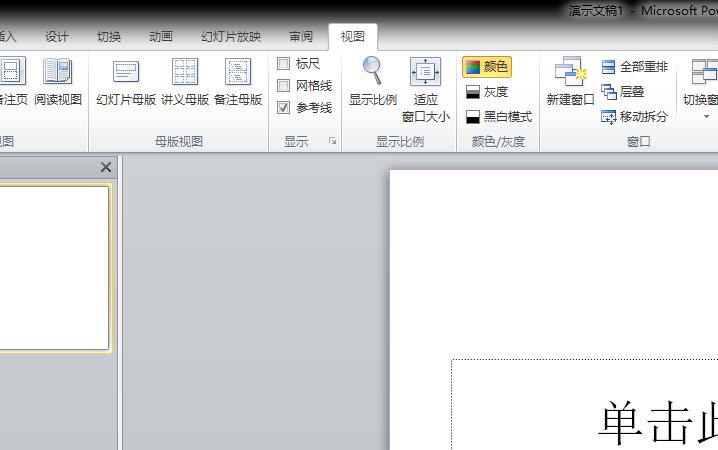Select the View tab (视图)

point(353,37)
